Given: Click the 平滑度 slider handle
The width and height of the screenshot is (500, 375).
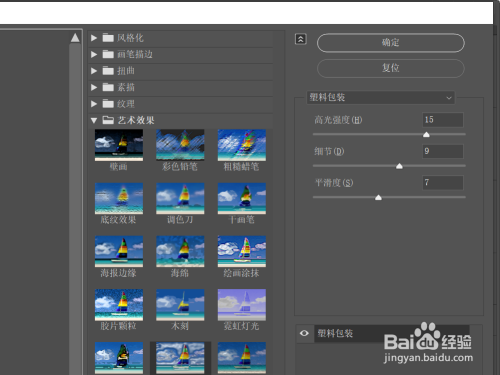Looking at the screenshot, I should [378, 197].
